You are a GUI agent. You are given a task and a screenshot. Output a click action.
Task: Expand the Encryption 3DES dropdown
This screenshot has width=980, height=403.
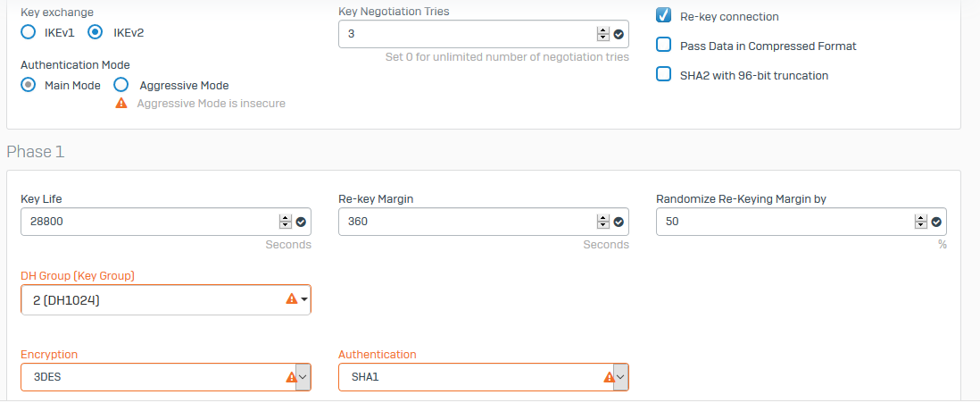pos(166,377)
